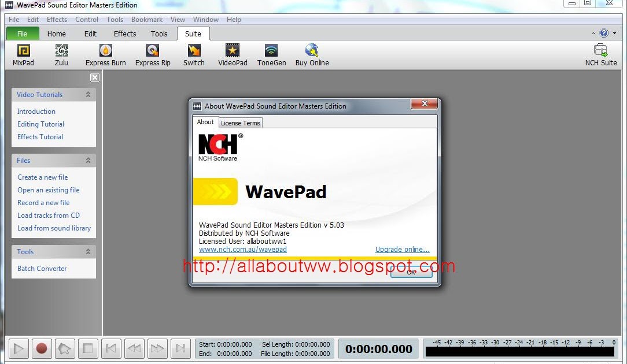The width and height of the screenshot is (627, 364).
Task: Click Record a new file
Action: [x=43, y=203]
